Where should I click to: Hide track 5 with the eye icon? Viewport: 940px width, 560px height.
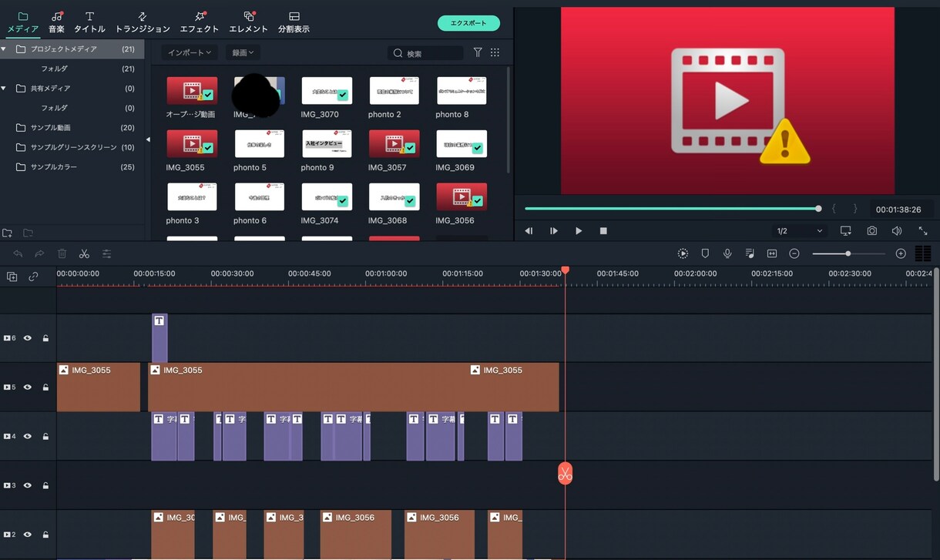pos(28,387)
